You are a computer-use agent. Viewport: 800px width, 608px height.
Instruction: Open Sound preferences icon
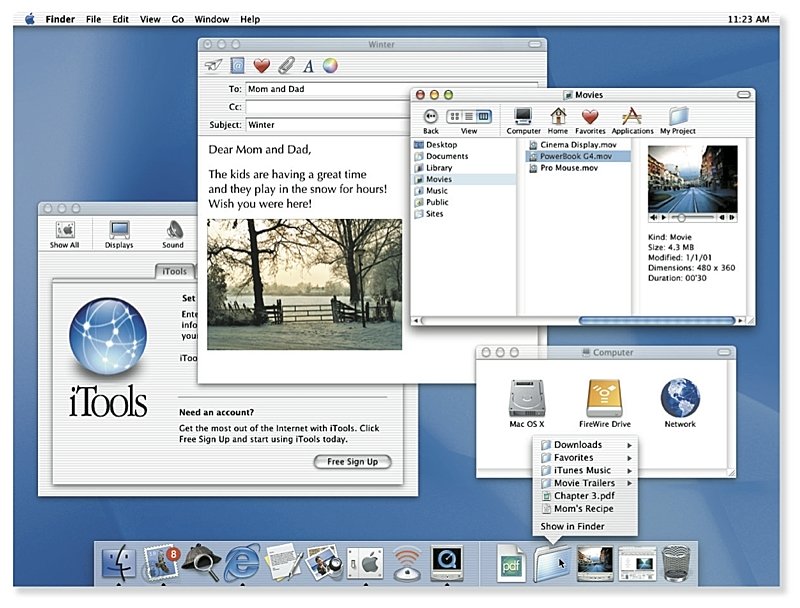click(x=173, y=235)
